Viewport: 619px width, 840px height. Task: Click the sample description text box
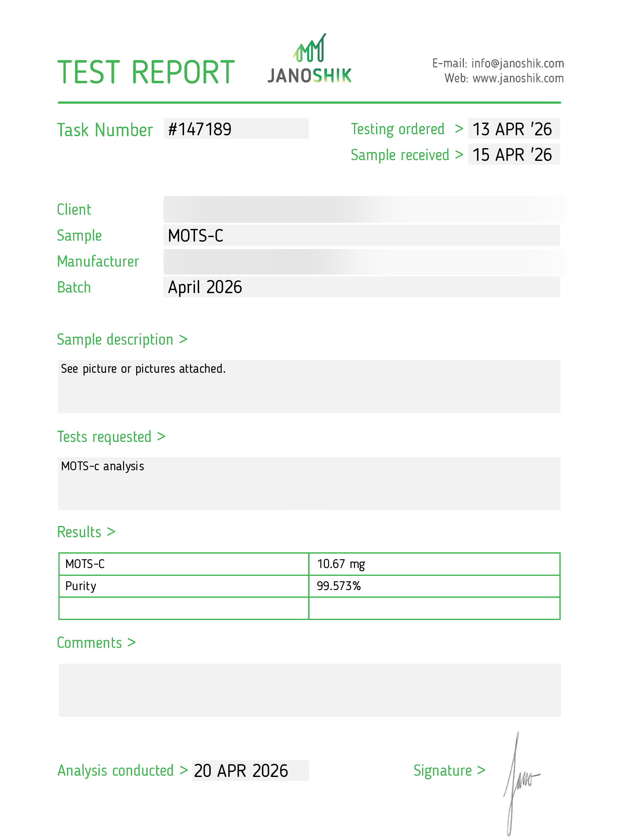pyautogui.click(x=309, y=386)
